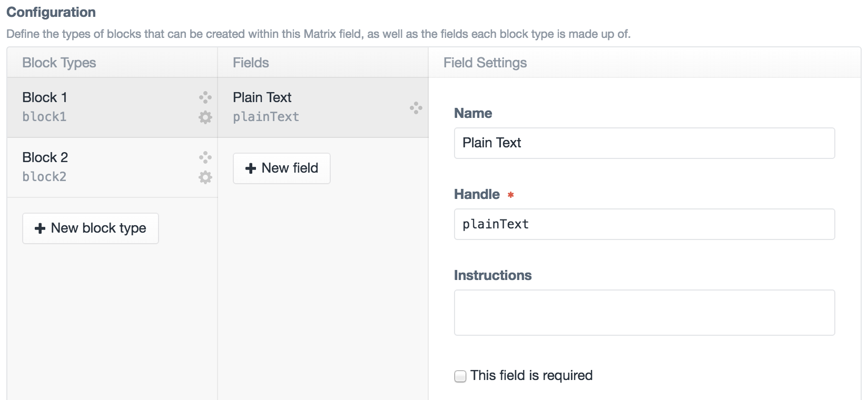Click the Field Settings panel header
Screen dimensions: 868x400
click(485, 63)
